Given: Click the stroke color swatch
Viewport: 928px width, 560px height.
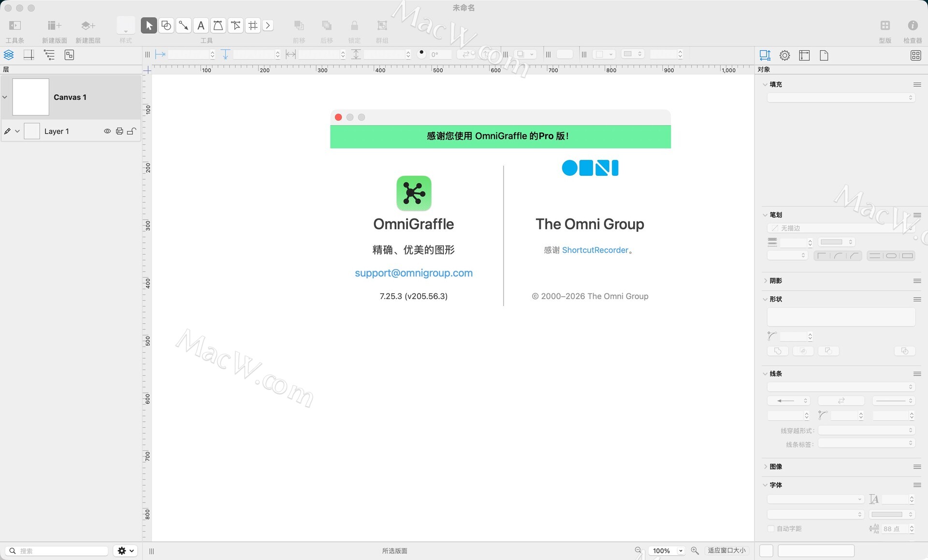Looking at the screenshot, I should click(x=837, y=242).
